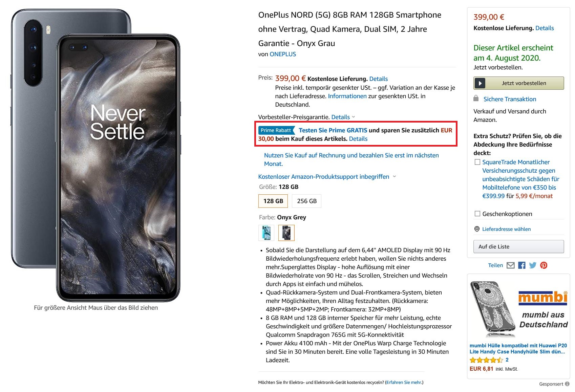Choose the Onyx Grey color swatch
Screen dimensions: 575x392
(286, 233)
